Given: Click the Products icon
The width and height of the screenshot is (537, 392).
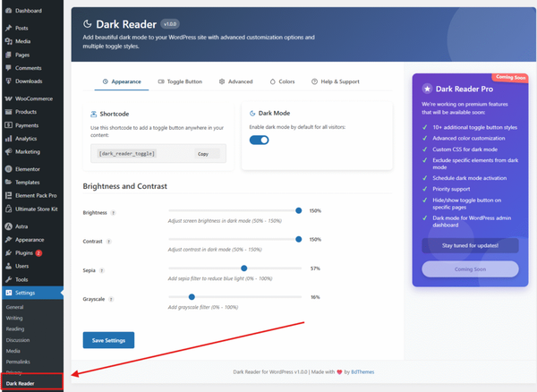Looking at the screenshot, I should (9, 112).
